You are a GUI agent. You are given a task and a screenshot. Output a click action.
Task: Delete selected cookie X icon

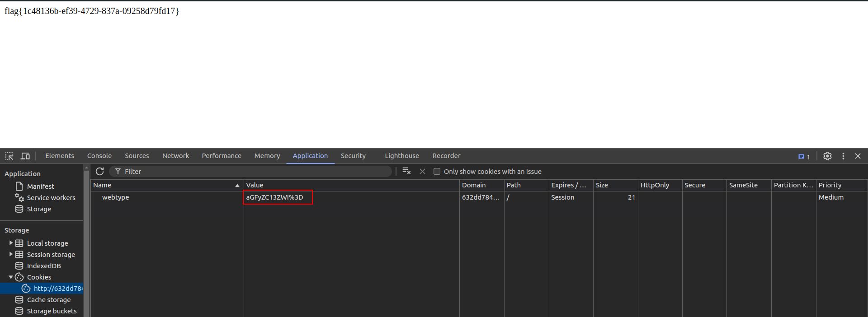422,171
